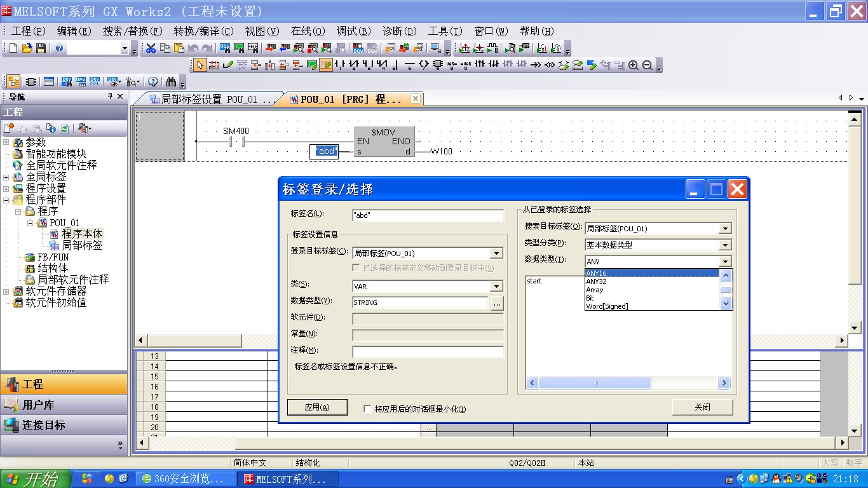Click the Cut scissors icon
This screenshot has height=488, width=868.
(151, 48)
